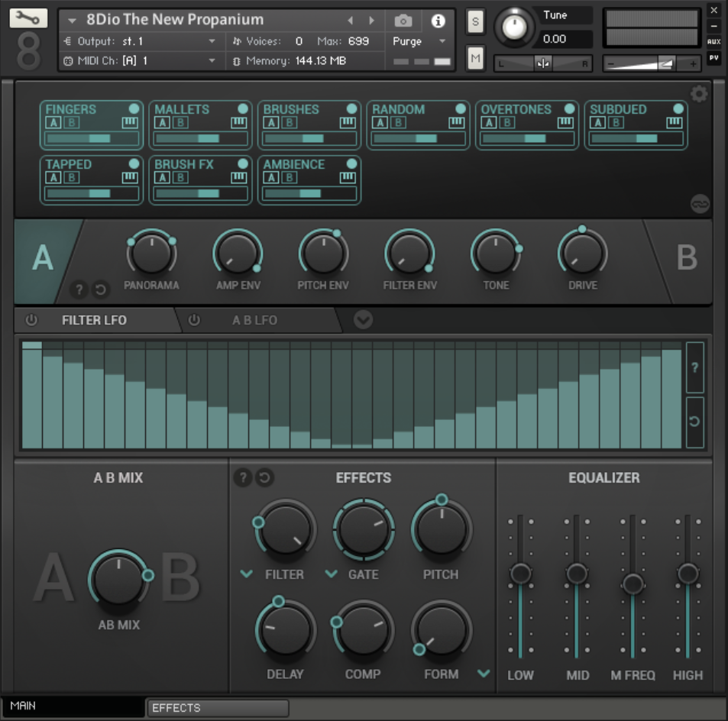Toggle the FILTER LFO power button
Screen dimensions: 728x721
click(x=31, y=320)
